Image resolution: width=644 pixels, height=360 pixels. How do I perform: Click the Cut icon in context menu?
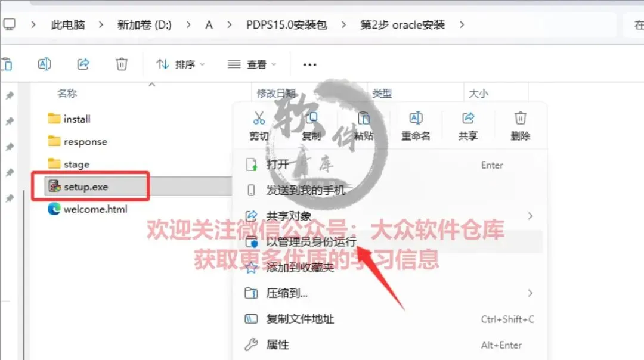click(x=259, y=118)
